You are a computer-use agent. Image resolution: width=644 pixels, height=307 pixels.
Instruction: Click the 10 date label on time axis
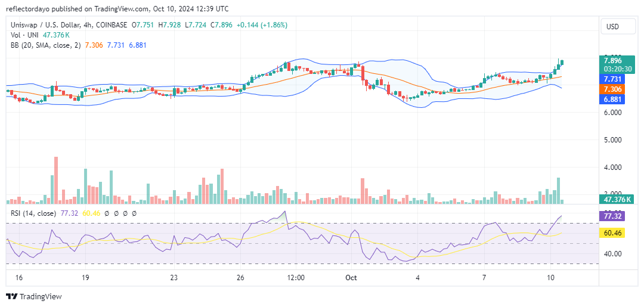click(551, 277)
